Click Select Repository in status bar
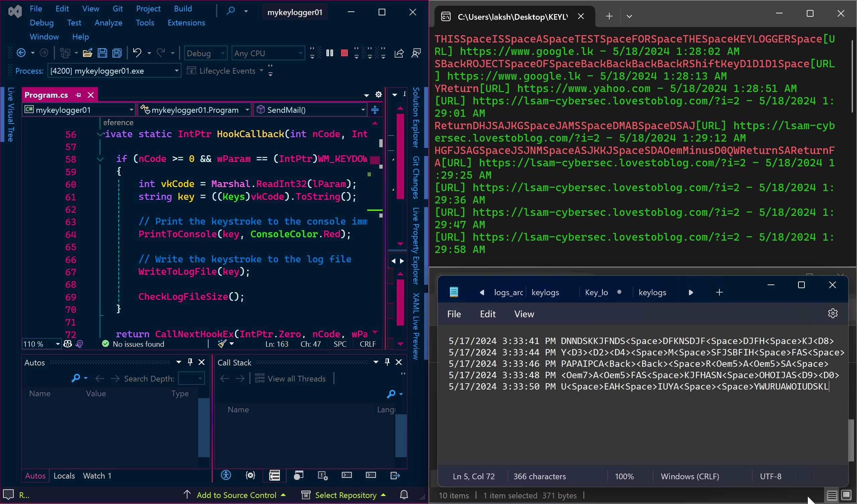Viewport: 857px width, 504px height. (345, 495)
